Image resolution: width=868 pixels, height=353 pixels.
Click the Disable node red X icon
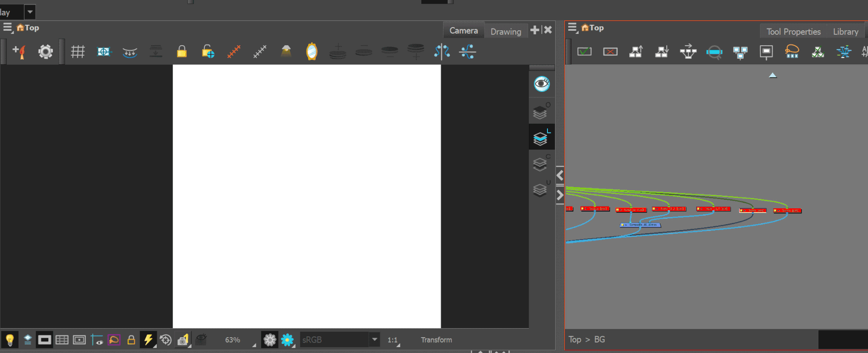click(x=610, y=52)
